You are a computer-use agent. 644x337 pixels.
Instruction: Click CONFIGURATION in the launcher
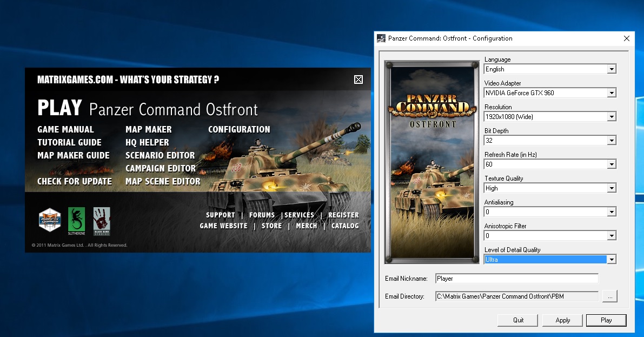pyautogui.click(x=239, y=129)
